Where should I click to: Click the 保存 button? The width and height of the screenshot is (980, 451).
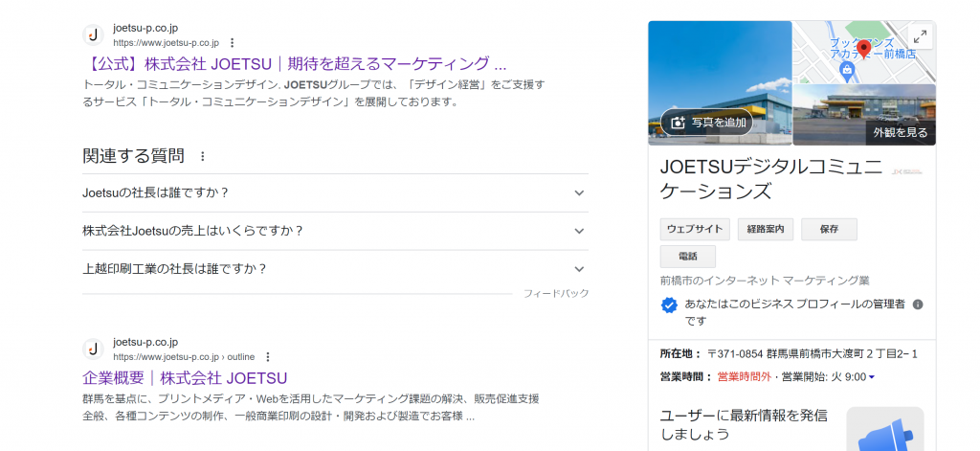(830, 229)
